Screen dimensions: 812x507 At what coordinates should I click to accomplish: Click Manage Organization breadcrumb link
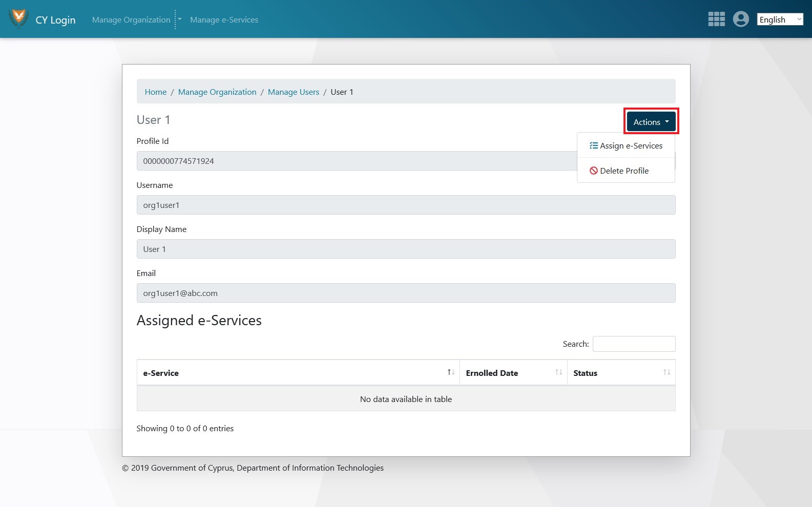point(217,92)
